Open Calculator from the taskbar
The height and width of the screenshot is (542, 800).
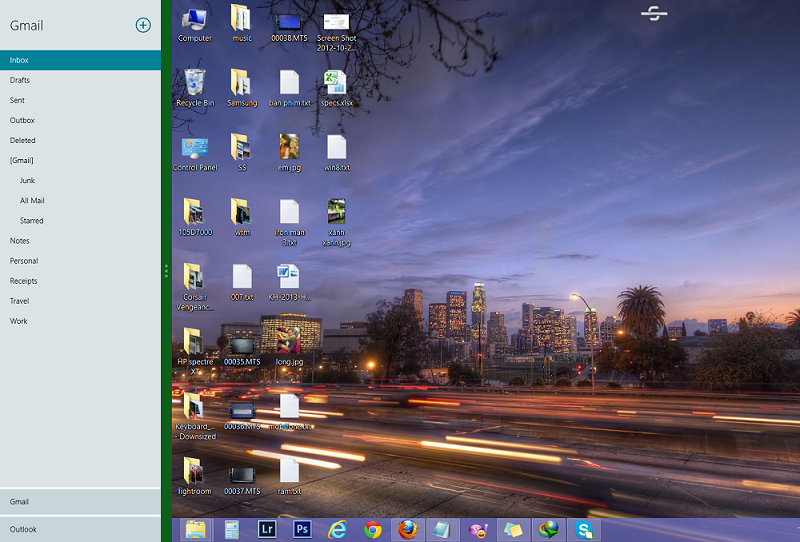pos(232,530)
